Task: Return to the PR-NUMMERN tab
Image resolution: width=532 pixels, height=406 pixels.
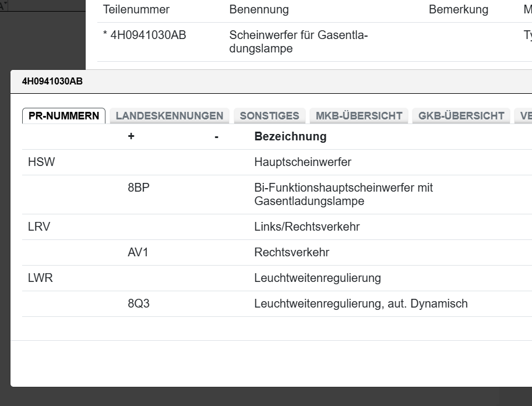Action: (63, 115)
